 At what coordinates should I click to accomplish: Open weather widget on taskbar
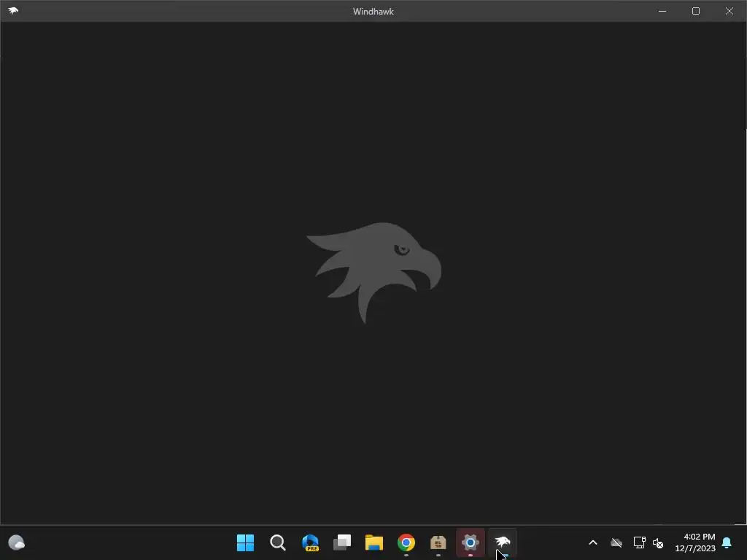pos(17,542)
